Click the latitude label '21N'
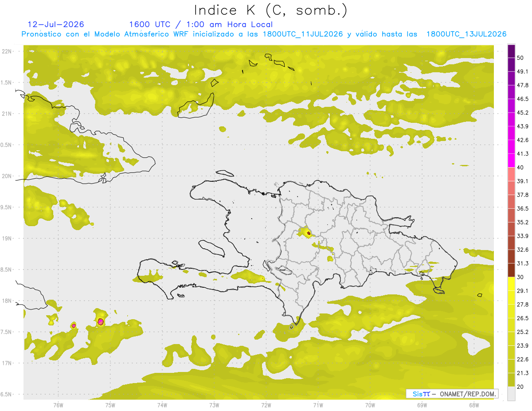532x411 pixels. tap(7, 114)
